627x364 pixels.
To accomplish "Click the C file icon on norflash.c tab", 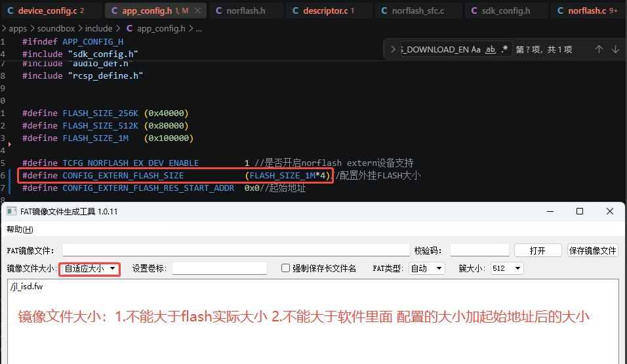I will [x=560, y=10].
